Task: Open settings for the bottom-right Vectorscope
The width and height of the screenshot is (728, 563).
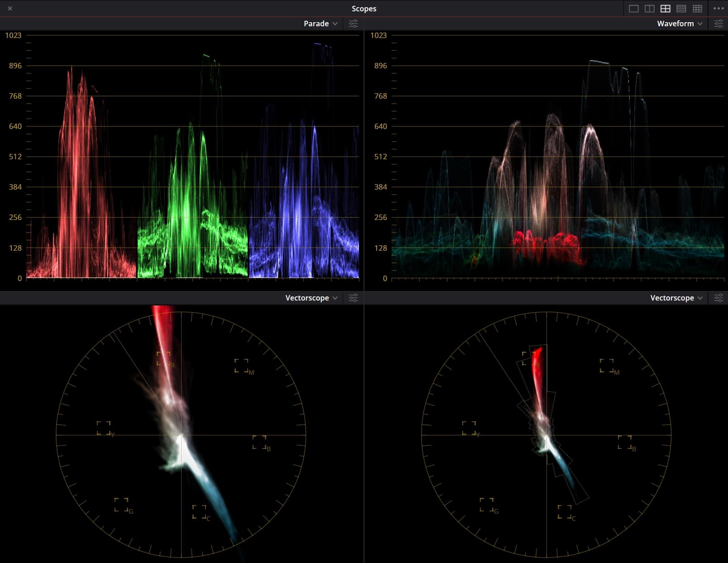Action: pos(718,298)
